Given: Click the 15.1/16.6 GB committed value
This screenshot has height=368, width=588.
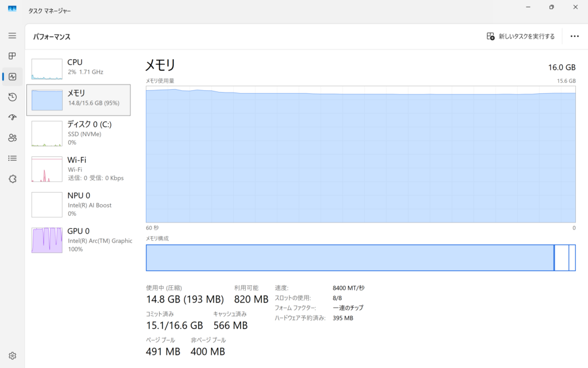Looking at the screenshot, I should (x=175, y=325).
